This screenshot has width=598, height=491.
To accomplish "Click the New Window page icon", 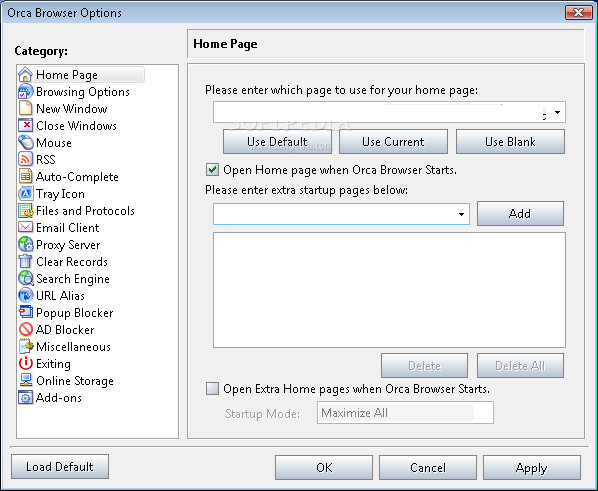I will 26,108.
